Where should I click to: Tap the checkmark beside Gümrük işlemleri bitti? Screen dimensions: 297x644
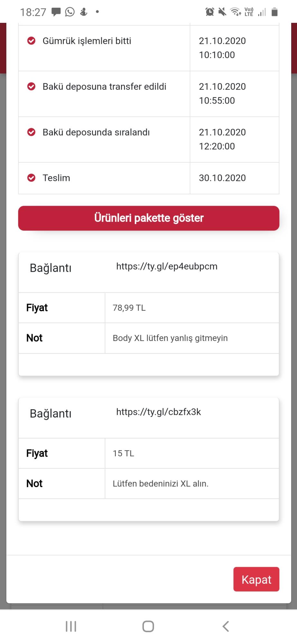pyautogui.click(x=31, y=41)
